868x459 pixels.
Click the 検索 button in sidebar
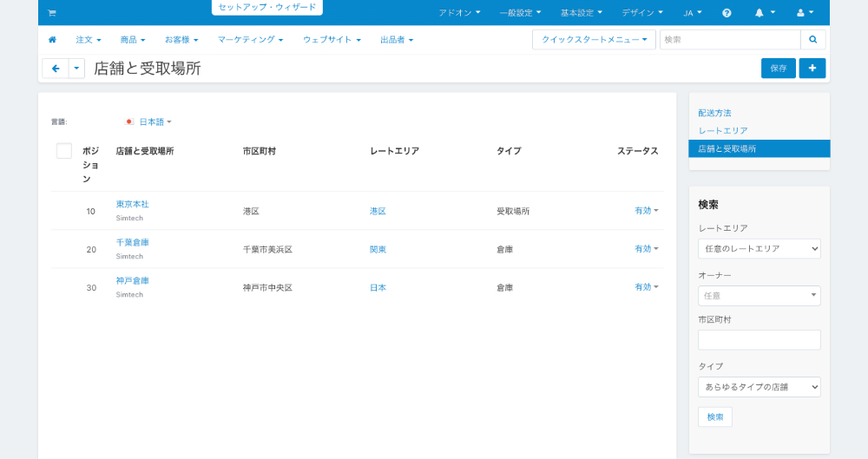pos(715,417)
